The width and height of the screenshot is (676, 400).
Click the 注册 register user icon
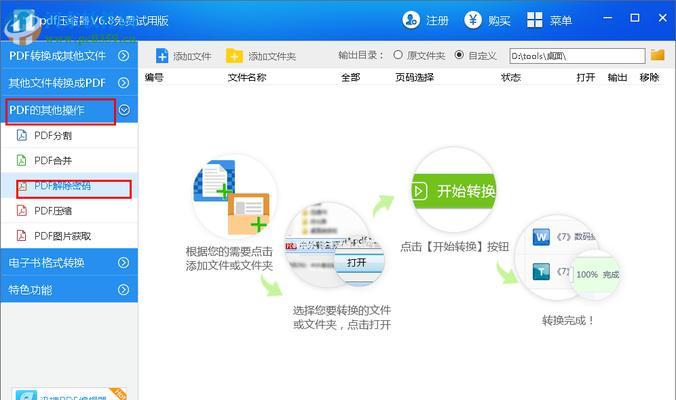411,20
